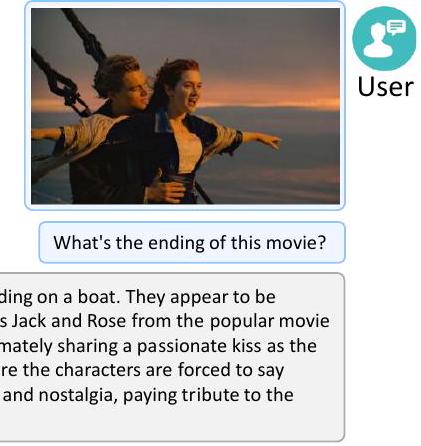The width and height of the screenshot is (421, 446).
Task: Select the "User" label under the avatar
Action: click(386, 87)
